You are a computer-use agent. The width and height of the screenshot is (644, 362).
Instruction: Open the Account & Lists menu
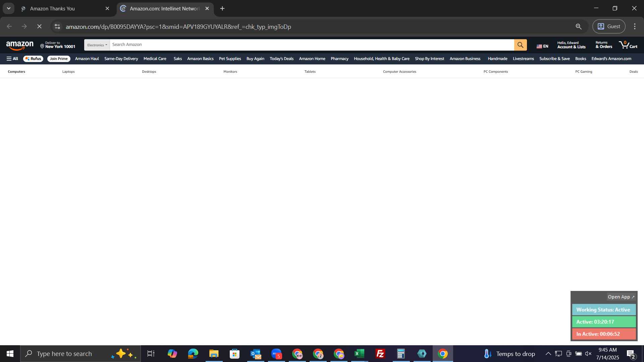pos(571,45)
